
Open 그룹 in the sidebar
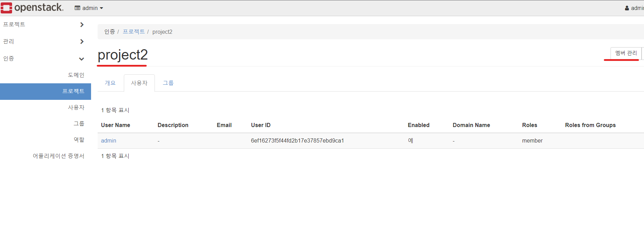(x=79, y=124)
